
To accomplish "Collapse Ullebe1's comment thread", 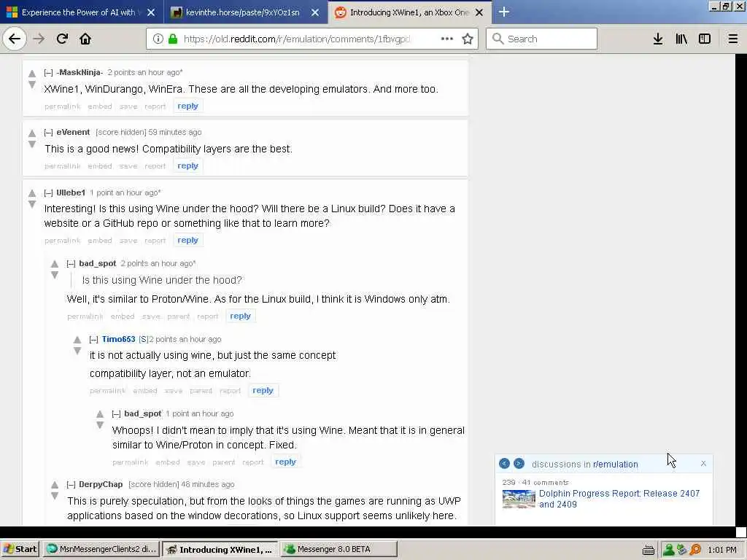I will click(x=48, y=192).
